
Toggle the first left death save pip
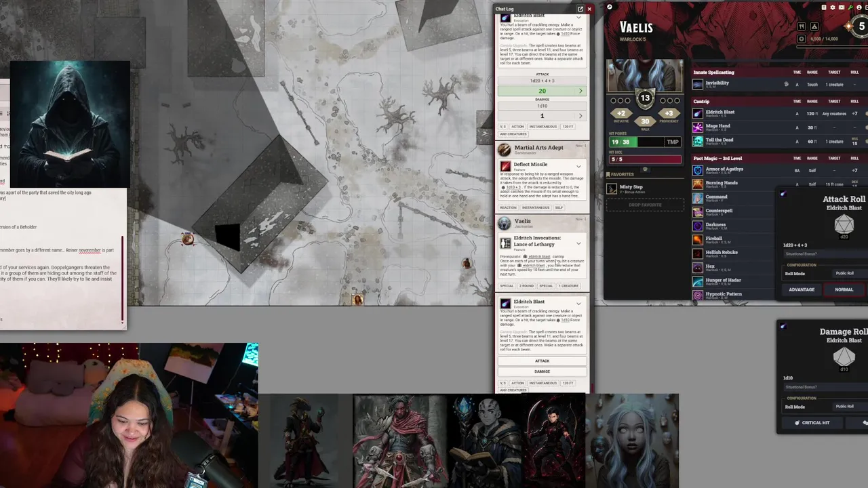click(614, 101)
